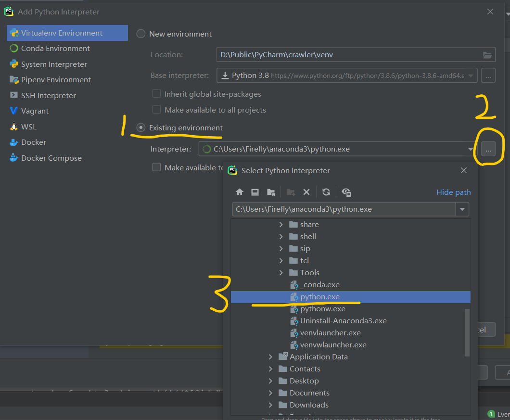Viewport: 510px width, 420px height.
Task: Select Docker in sidebar
Action: [x=67, y=142]
